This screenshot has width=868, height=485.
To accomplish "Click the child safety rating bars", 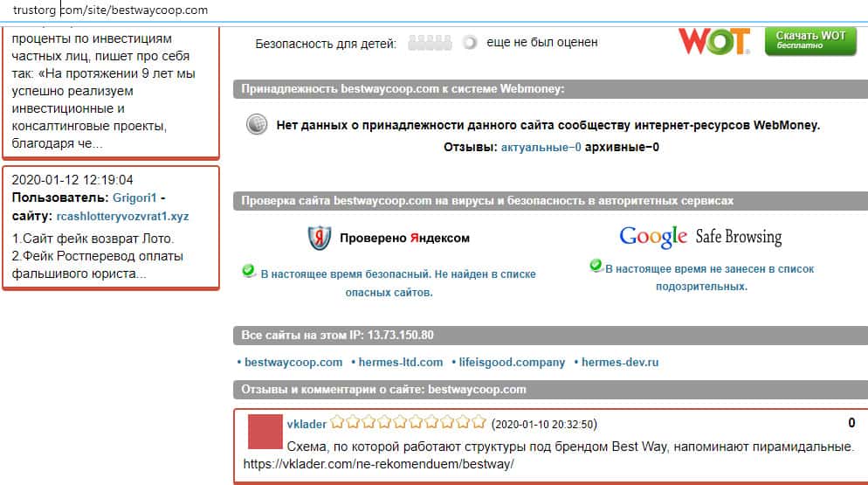I will point(430,43).
